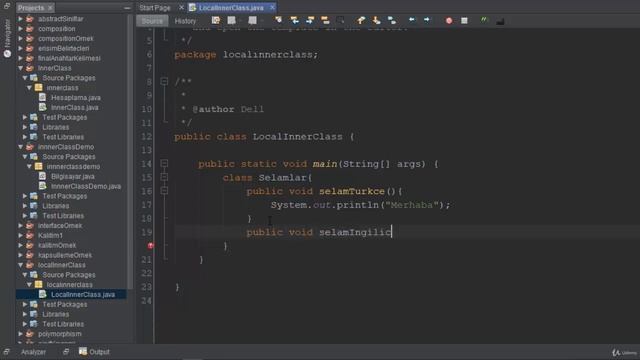
Task: Click the Uncomment toolbar icon
Action: pos(500,20)
